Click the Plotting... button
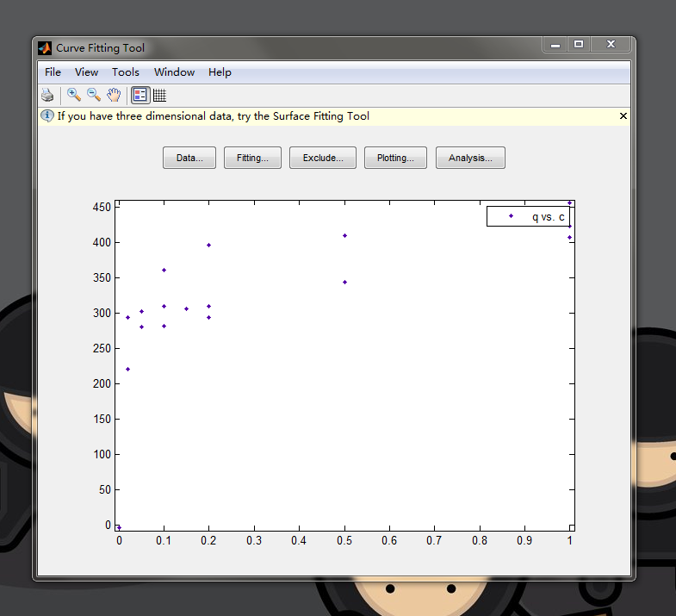This screenshot has width=676, height=616. click(395, 158)
